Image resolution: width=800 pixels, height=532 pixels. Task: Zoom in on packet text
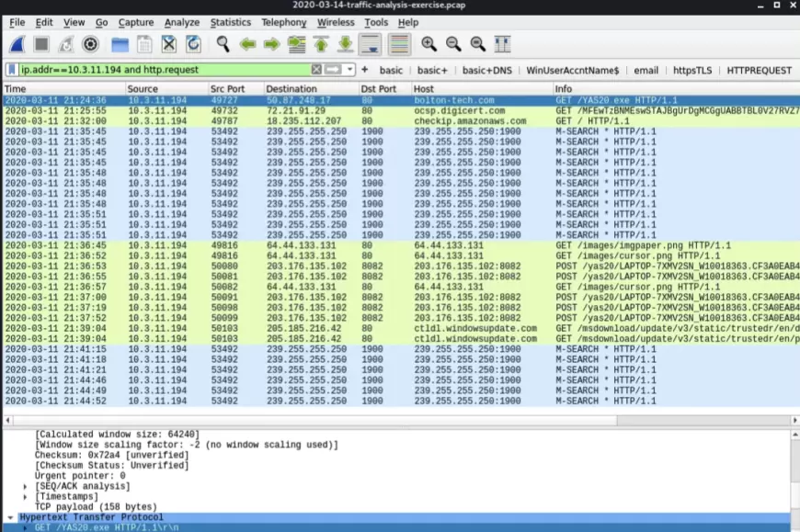429,44
